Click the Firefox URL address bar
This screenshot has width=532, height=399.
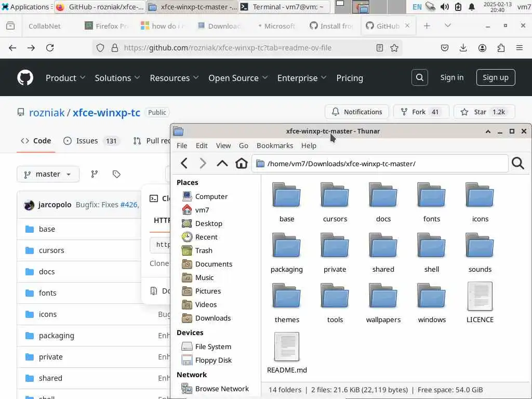click(x=248, y=48)
